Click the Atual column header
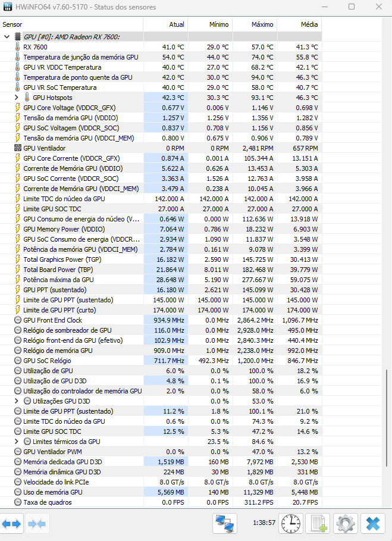 165,24
